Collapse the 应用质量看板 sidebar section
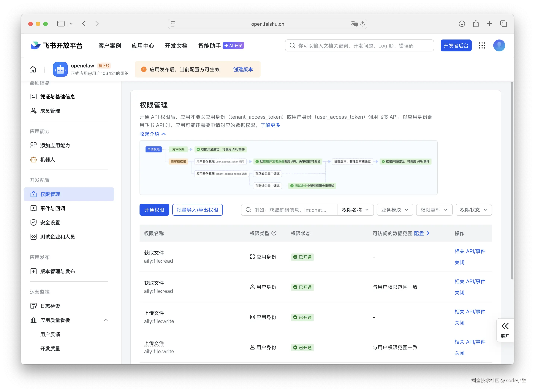The width and height of the screenshot is (535, 392). [x=106, y=320]
